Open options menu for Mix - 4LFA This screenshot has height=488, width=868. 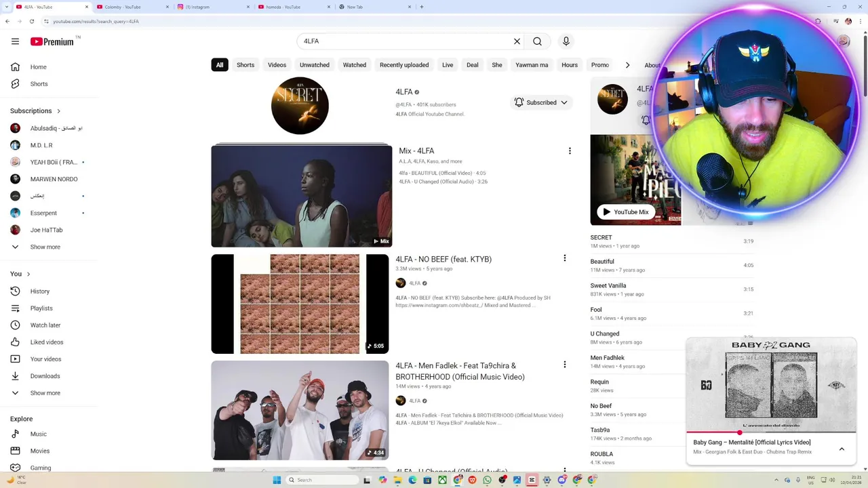570,151
